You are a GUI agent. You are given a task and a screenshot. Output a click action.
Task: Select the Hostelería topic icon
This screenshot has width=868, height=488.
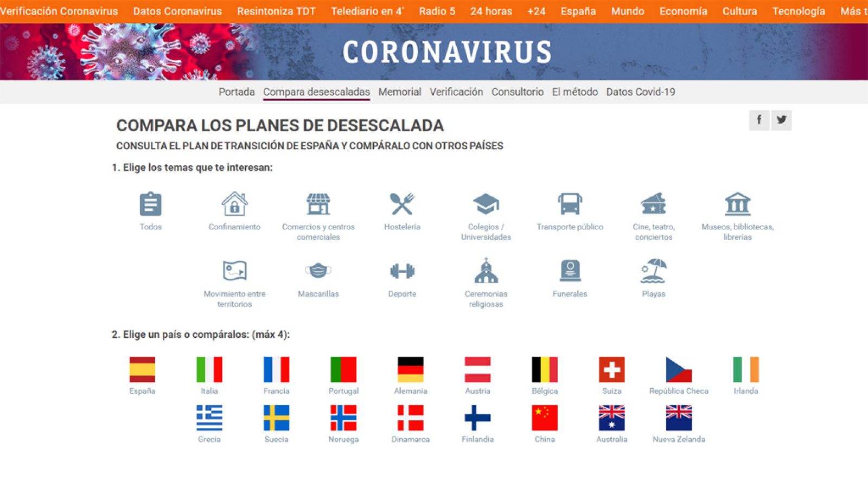(x=402, y=205)
